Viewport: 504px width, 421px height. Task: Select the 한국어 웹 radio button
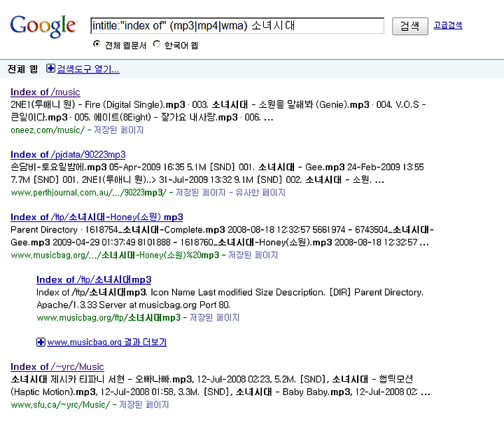[157, 44]
